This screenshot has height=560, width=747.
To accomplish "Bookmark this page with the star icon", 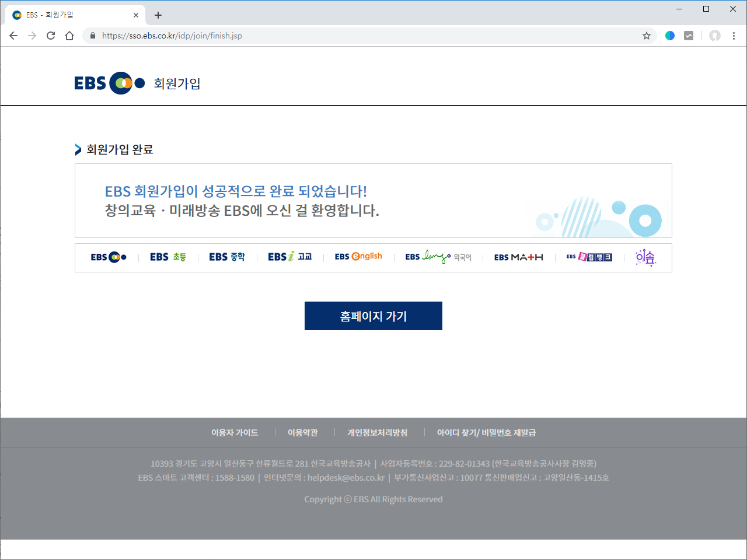I will point(647,36).
